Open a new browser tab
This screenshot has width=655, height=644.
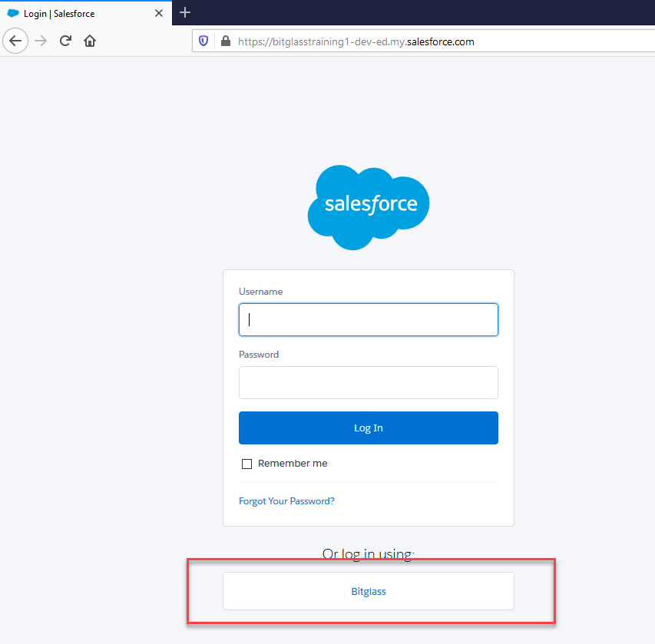185,13
